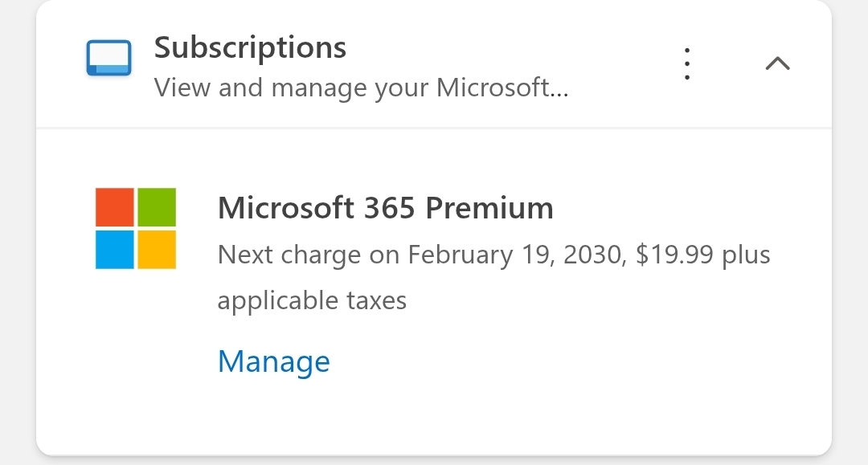This screenshot has height=465, width=868.
Task: Click the blue square in Microsoft logo
Action: pyautogui.click(x=115, y=249)
